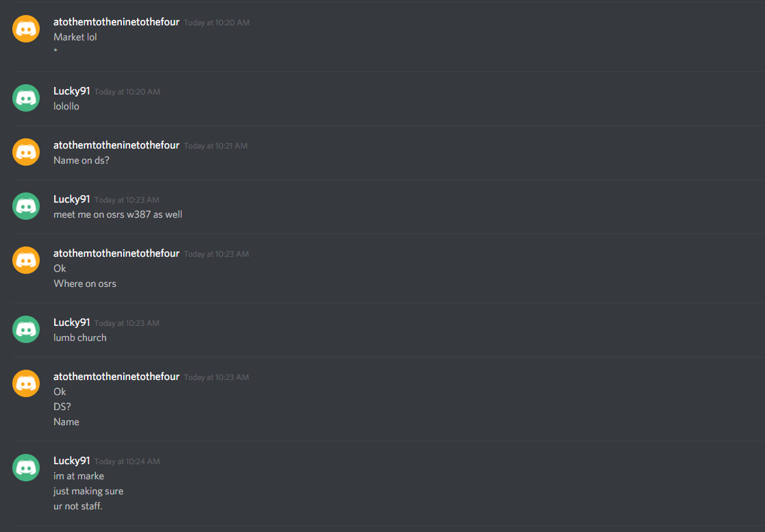Open atothemtotheninetothefour username above "Market lol"
The width and height of the screenshot is (765, 532).
pyautogui.click(x=116, y=22)
